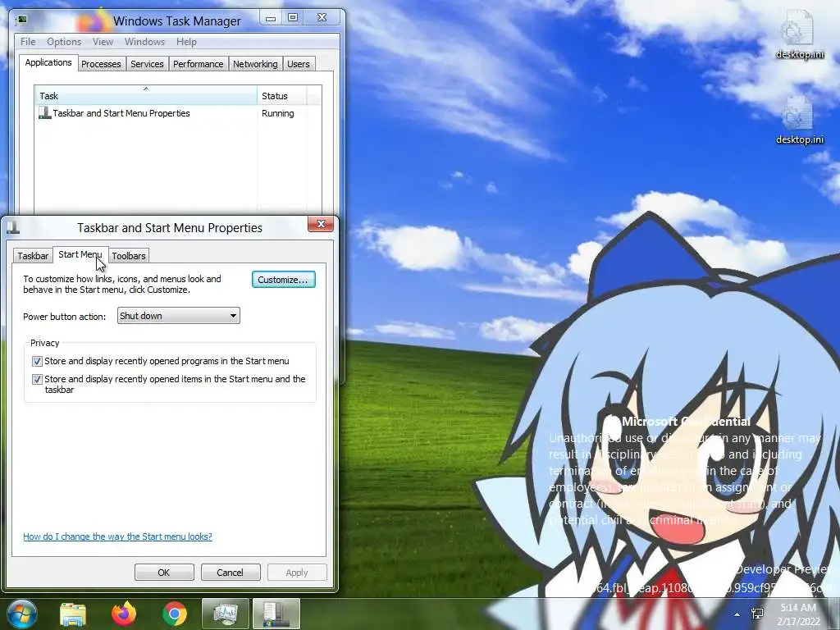Click the Cancel button

pyautogui.click(x=231, y=572)
